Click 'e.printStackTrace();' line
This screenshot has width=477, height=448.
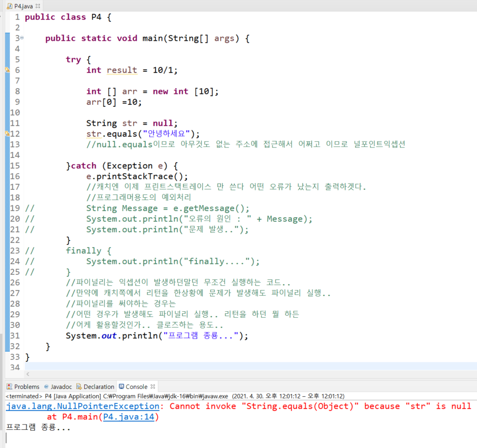(137, 176)
